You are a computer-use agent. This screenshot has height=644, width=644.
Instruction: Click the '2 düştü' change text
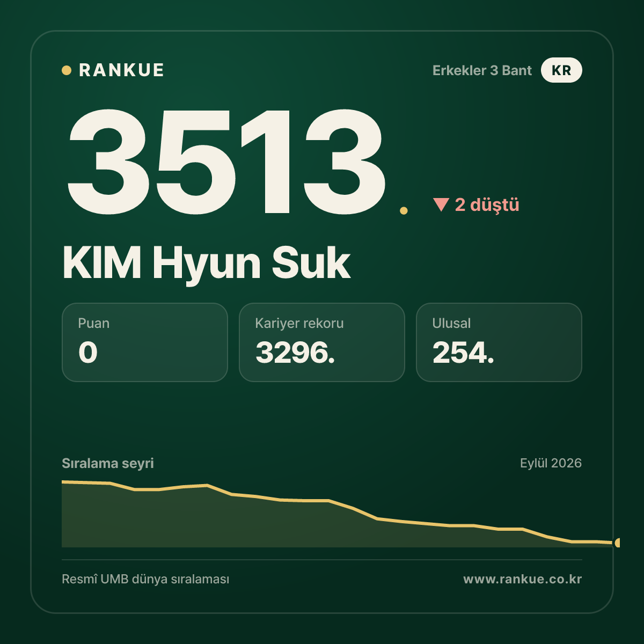[x=487, y=205]
